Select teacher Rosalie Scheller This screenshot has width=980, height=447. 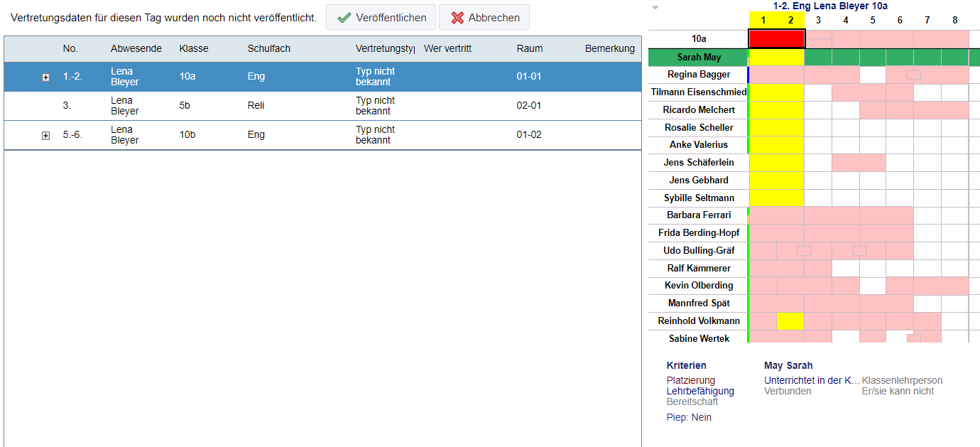pos(699,127)
